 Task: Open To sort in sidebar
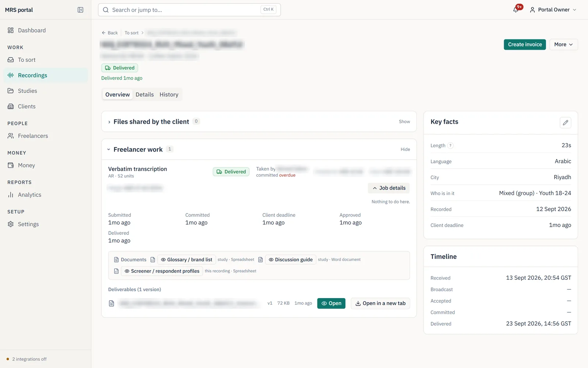coord(46,60)
